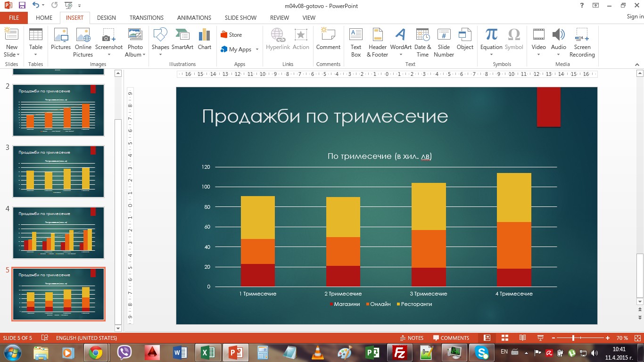Switch to the DESIGN tab
Screen dimensions: 644x362
point(107,18)
